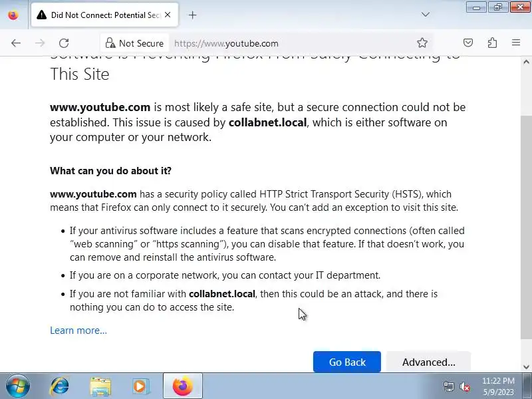Viewport: 532px width, 399px height.
Task: Close the Did Not Connect tab
Action: coord(166,15)
